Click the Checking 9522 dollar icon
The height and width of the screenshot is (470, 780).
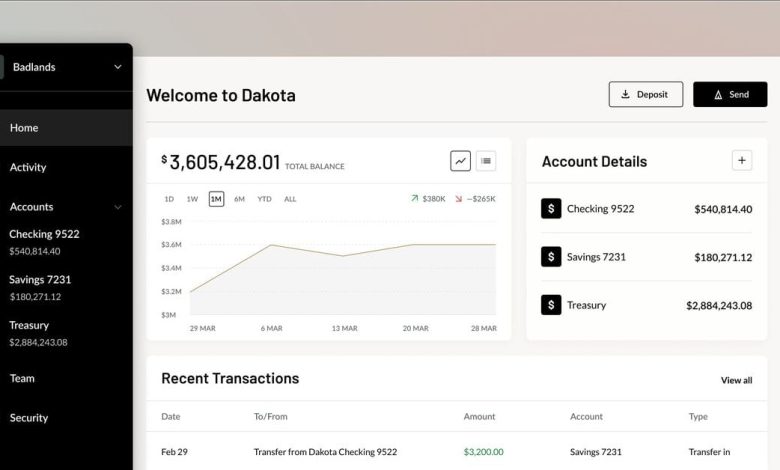click(x=551, y=209)
